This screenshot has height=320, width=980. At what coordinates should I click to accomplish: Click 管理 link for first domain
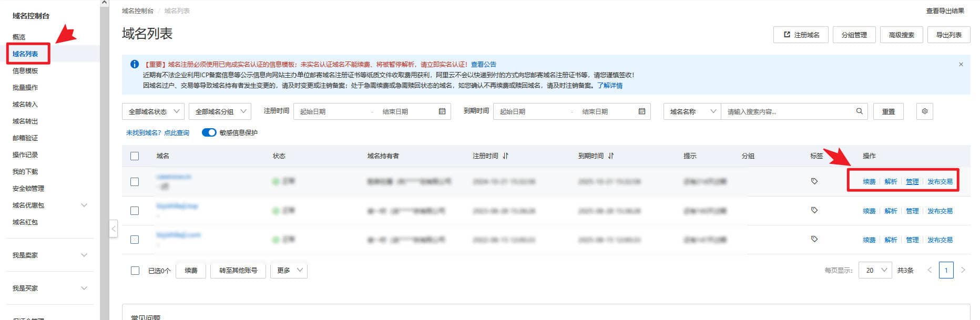point(912,182)
